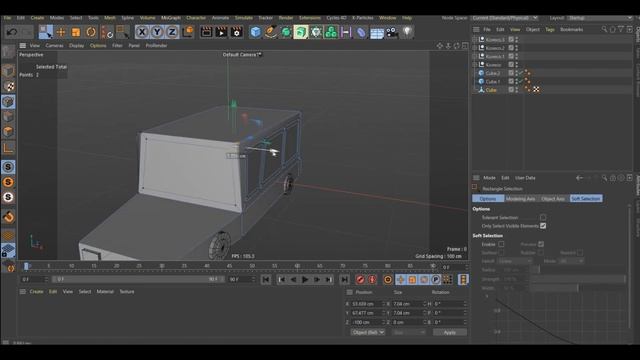
Task: Open Object Manager Tags menu
Action: [549, 29]
